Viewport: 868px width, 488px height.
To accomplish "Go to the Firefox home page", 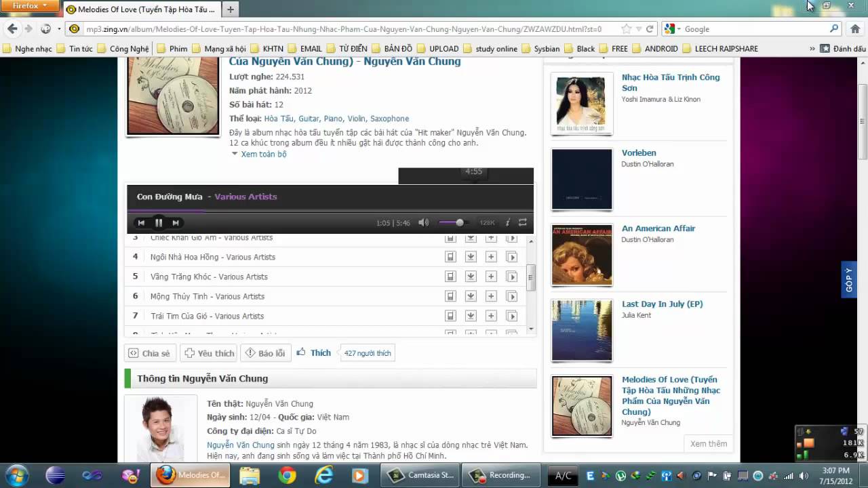I will click(855, 29).
